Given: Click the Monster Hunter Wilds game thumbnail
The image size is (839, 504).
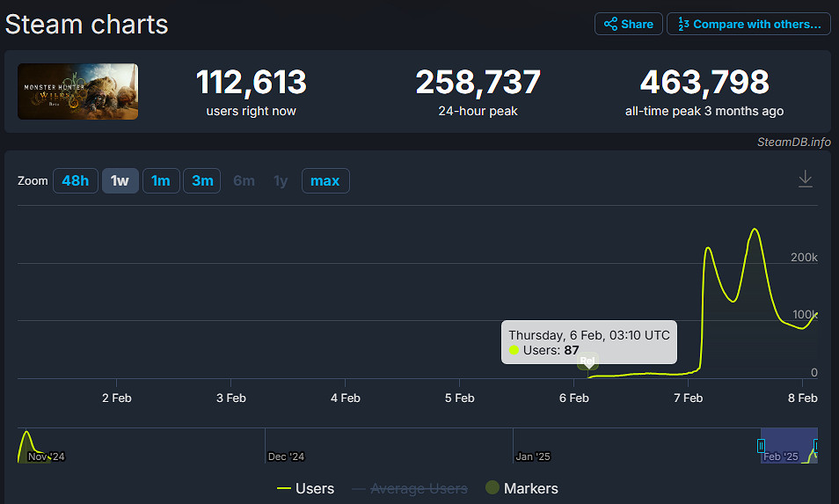Looking at the screenshot, I should click(x=78, y=91).
